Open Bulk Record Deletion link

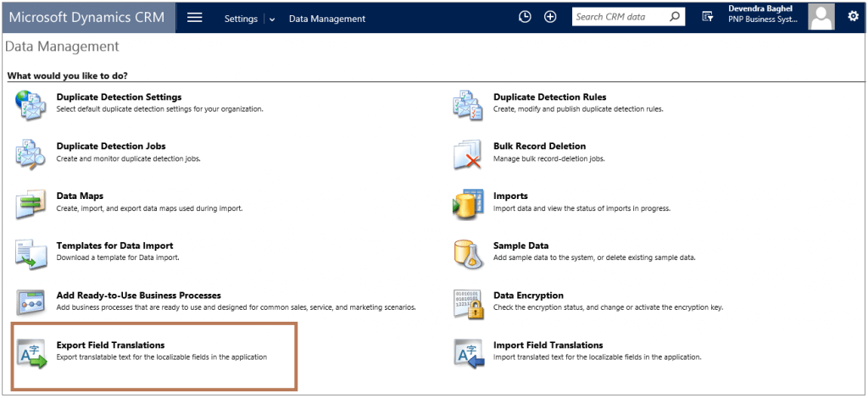pos(540,146)
